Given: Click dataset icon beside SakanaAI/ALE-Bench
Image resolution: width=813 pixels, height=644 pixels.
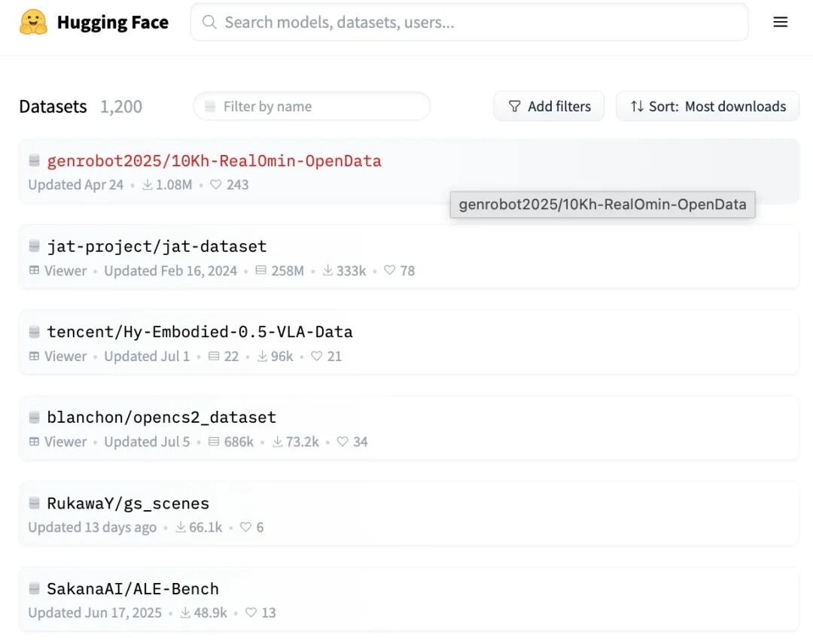Looking at the screenshot, I should coord(34,588).
